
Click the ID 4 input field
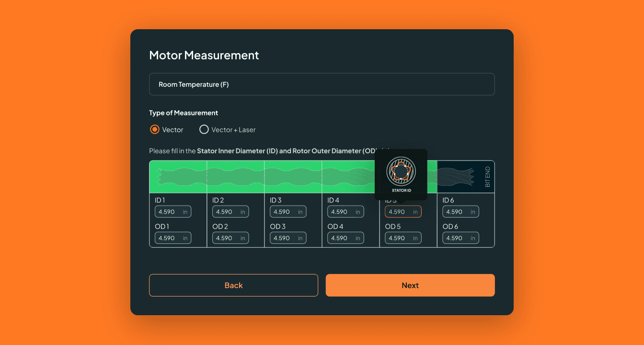(x=345, y=212)
